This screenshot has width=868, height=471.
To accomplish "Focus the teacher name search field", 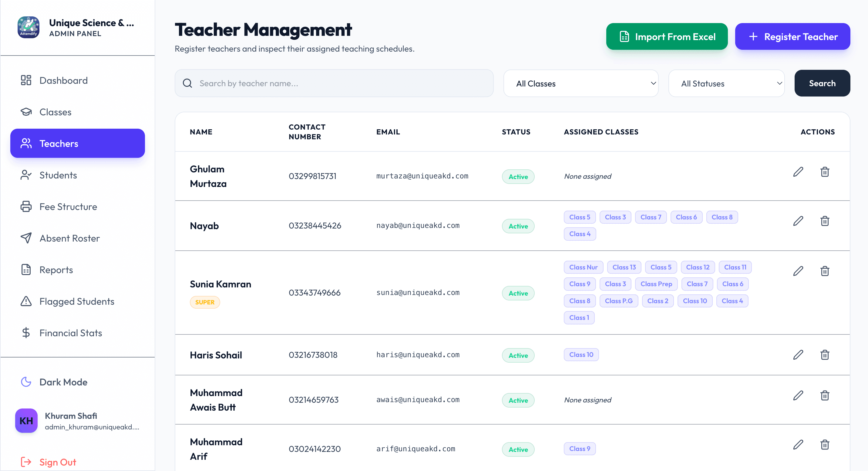I will pyautogui.click(x=334, y=83).
